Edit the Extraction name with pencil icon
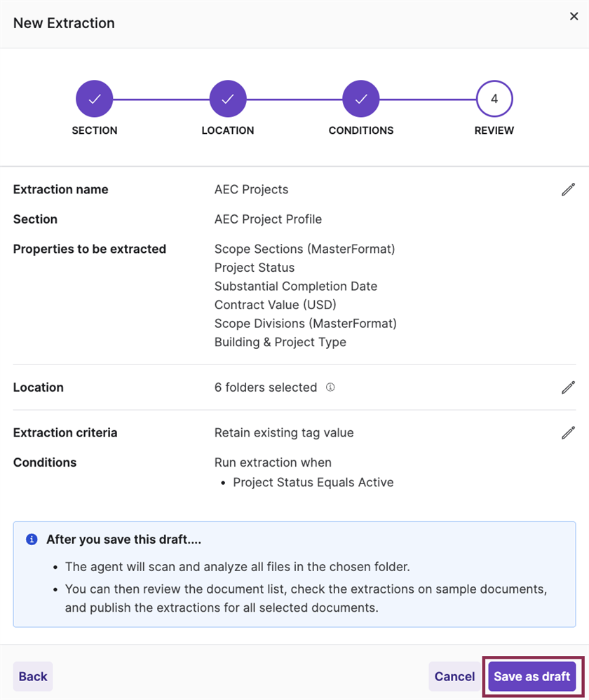 (568, 190)
